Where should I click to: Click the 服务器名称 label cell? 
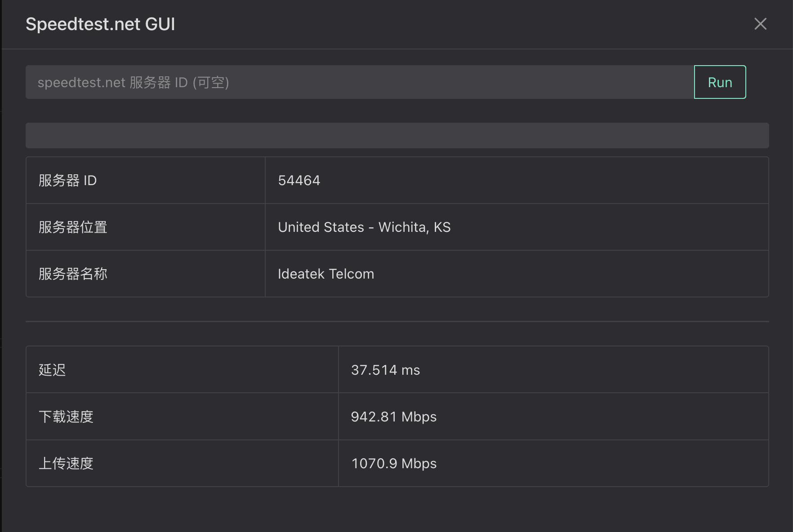[x=146, y=274]
